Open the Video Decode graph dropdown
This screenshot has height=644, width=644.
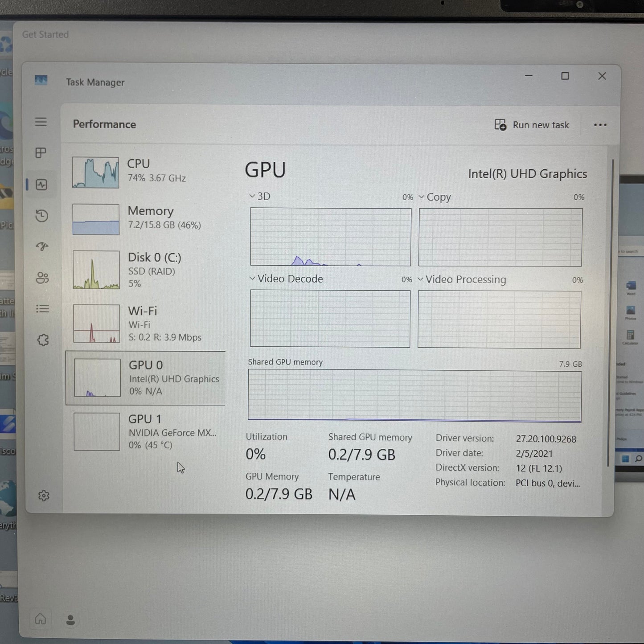[x=286, y=279]
